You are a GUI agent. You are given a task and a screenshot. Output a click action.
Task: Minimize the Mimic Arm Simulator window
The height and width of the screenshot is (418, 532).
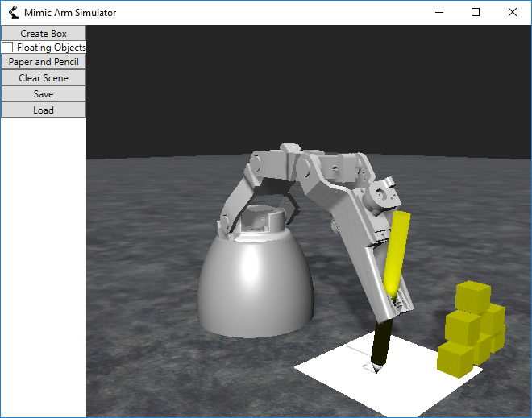(x=438, y=13)
